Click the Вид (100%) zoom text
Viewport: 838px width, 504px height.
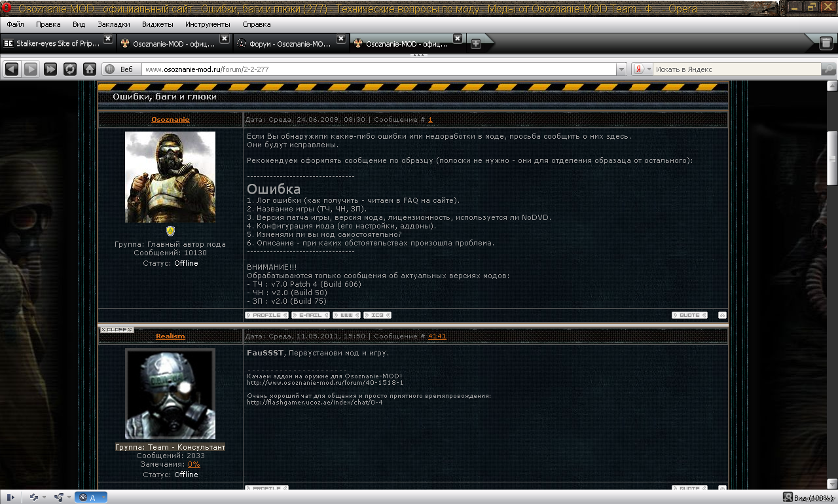pyautogui.click(x=814, y=498)
